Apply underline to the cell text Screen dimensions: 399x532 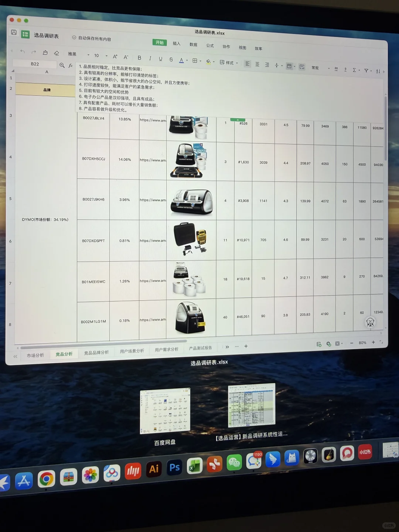click(x=160, y=58)
